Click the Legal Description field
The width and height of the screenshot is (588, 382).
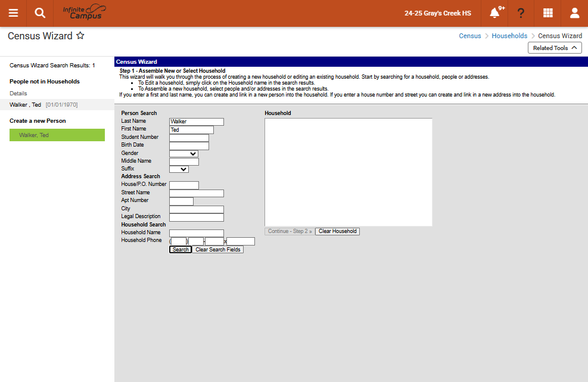197,218
